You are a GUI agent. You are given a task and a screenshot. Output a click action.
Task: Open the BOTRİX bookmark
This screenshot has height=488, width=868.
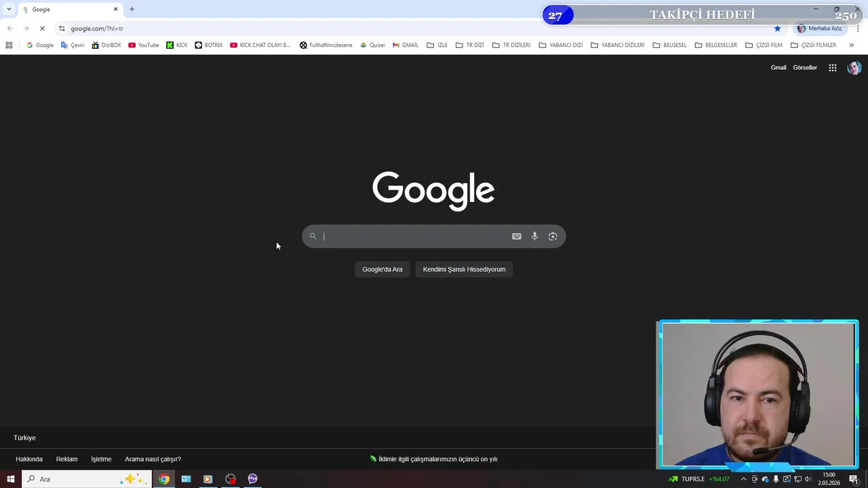point(209,45)
